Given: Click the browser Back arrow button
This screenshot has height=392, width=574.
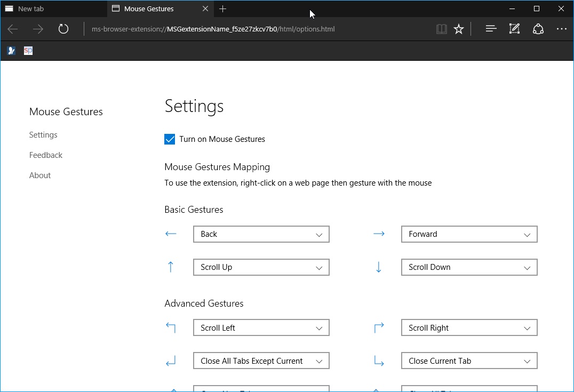Looking at the screenshot, I should 13,29.
